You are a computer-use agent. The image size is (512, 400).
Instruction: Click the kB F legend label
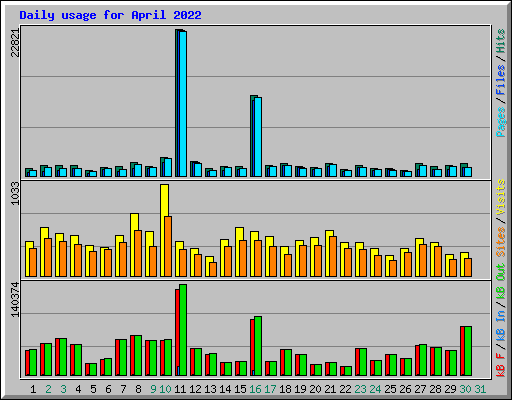(x=501, y=365)
